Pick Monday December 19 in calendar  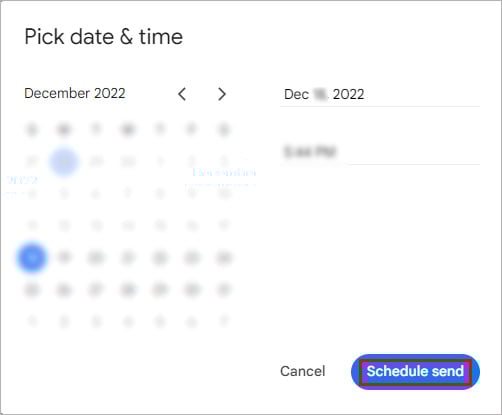pos(64,258)
